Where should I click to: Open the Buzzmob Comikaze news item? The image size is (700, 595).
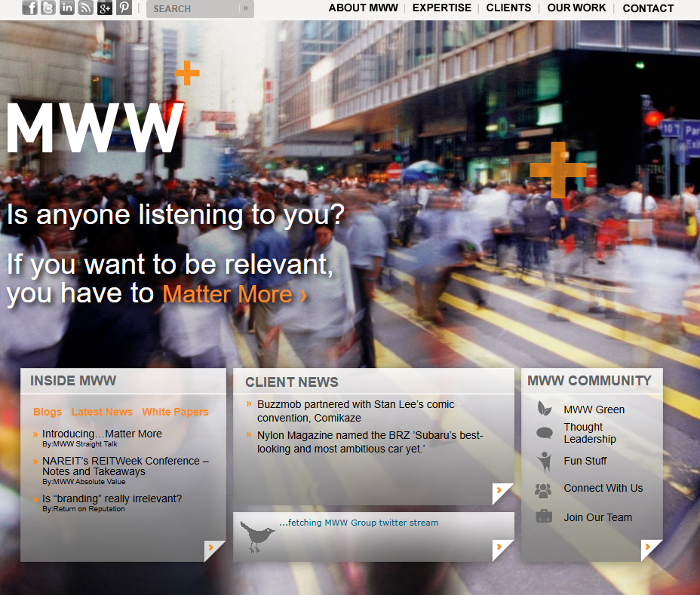pyautogui.click(x=355, y=411)
